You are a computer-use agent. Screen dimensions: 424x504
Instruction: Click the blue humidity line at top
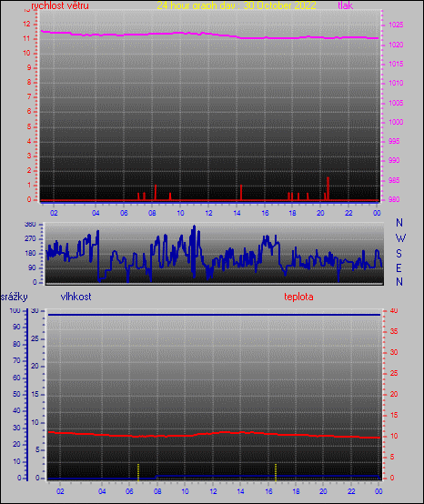[214, 315]
